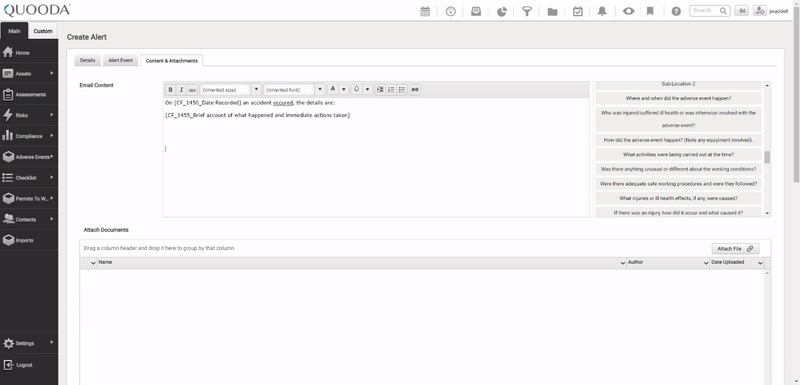
Task: Open the folder icon in top toolbar
Action: 552,11
